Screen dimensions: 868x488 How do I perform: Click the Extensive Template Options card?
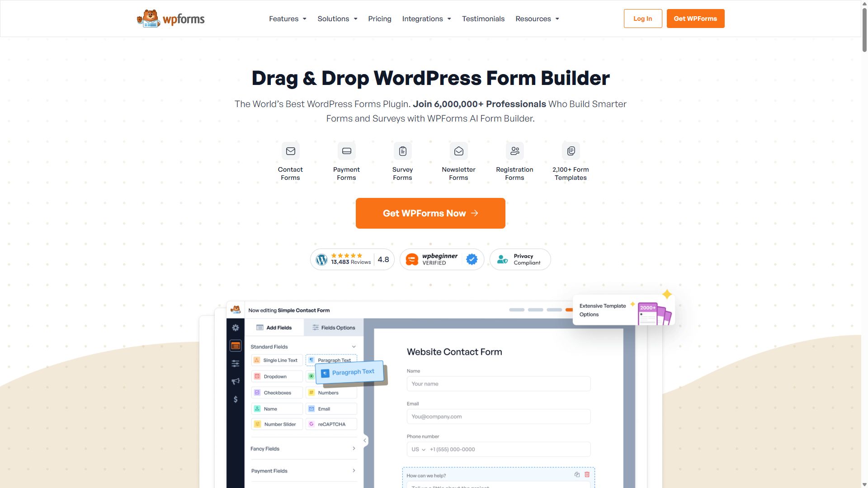coord(623,310)
